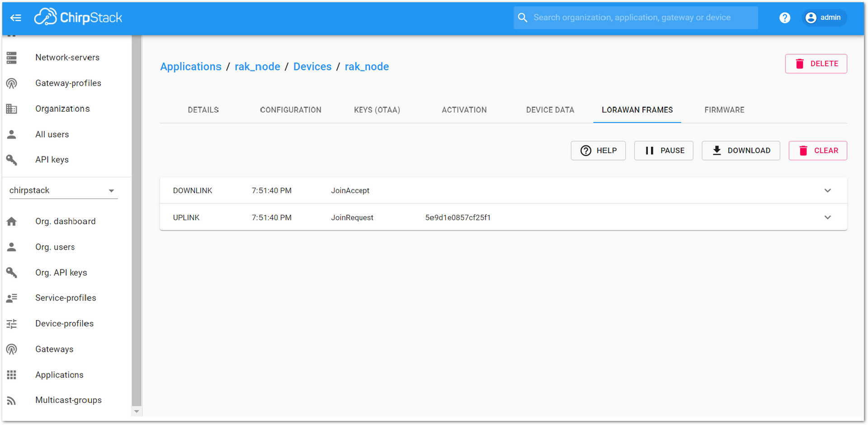Image resolution: width=868 pixels, height=425 pixels.
Task: Open Org. users in the sidebar
Action: (55, 247)
